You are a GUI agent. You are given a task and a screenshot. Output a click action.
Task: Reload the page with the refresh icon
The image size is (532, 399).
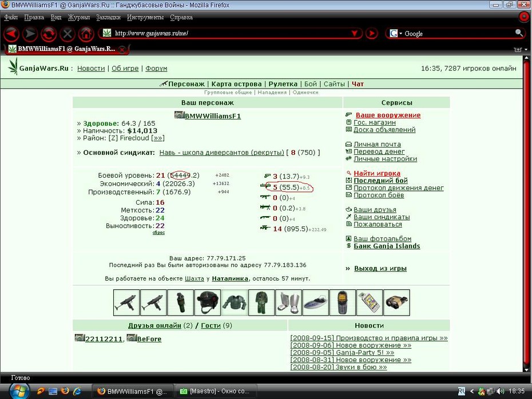coord(49,34)
